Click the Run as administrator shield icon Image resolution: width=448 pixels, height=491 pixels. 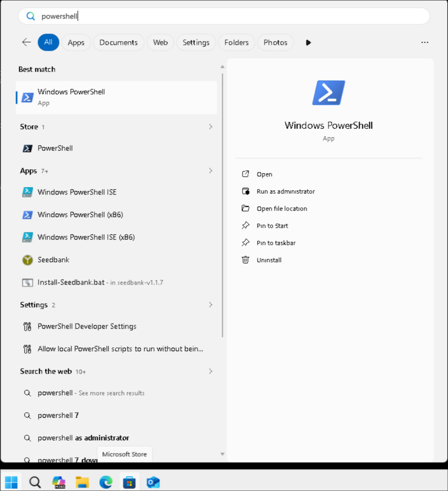[x=245, y=191]
